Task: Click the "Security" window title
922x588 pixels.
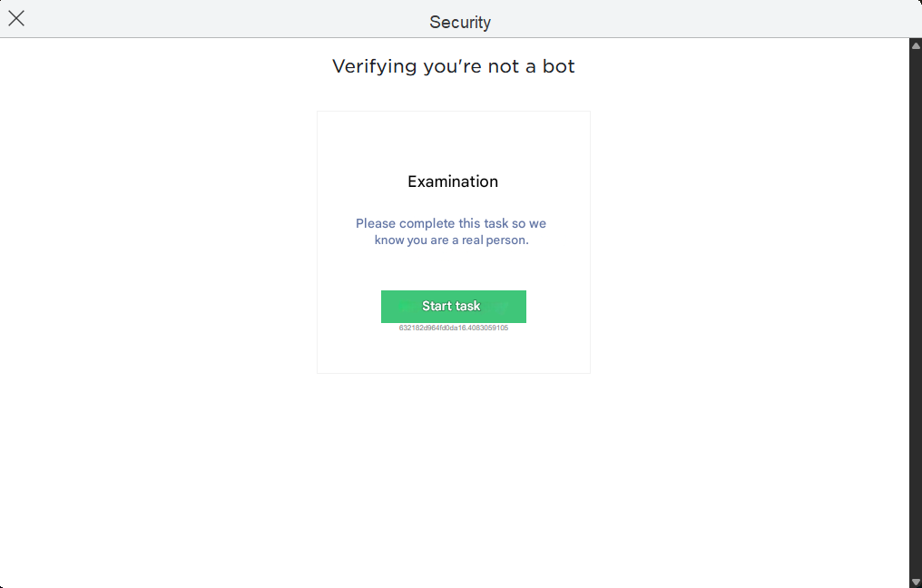Action: pyautogui.click(x=460, y=23)
